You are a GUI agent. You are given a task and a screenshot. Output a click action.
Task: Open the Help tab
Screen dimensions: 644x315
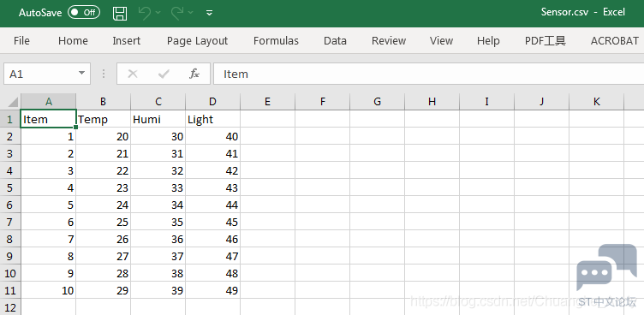click(488, 40)
